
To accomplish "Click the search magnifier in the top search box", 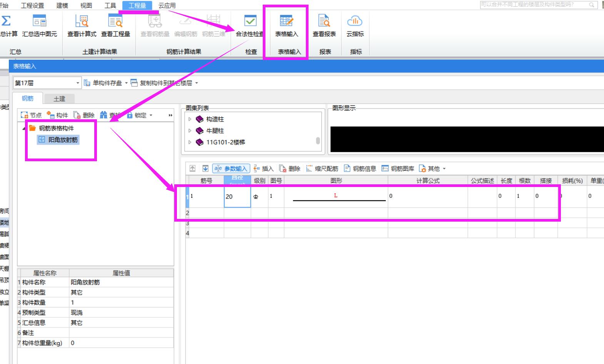I will click(592, 5).
